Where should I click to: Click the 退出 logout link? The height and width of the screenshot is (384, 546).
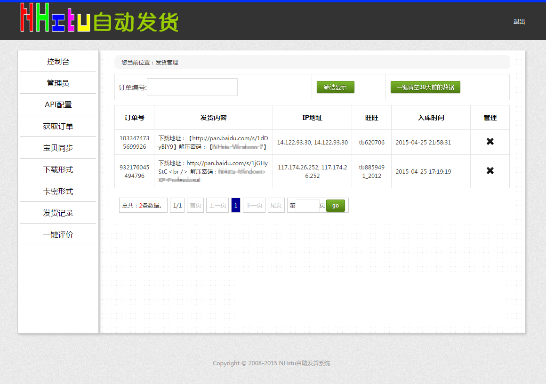pyautogui.click(x=519, y=22)
